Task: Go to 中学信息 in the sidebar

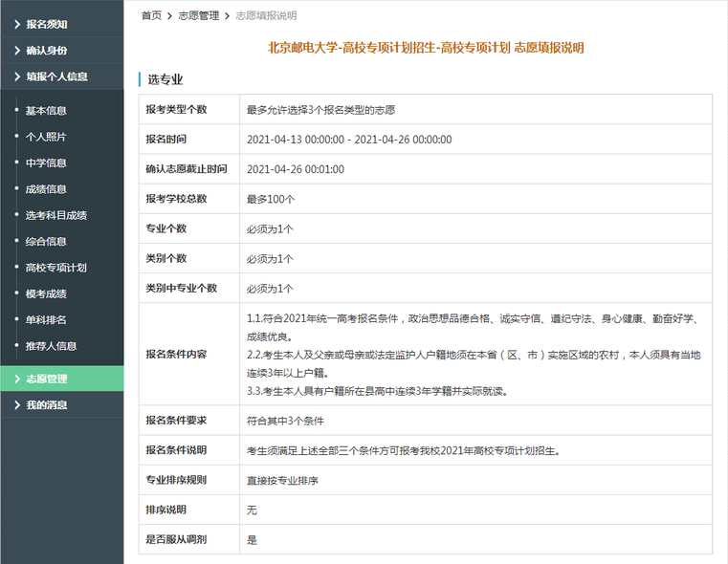Action: coord(46,163)
